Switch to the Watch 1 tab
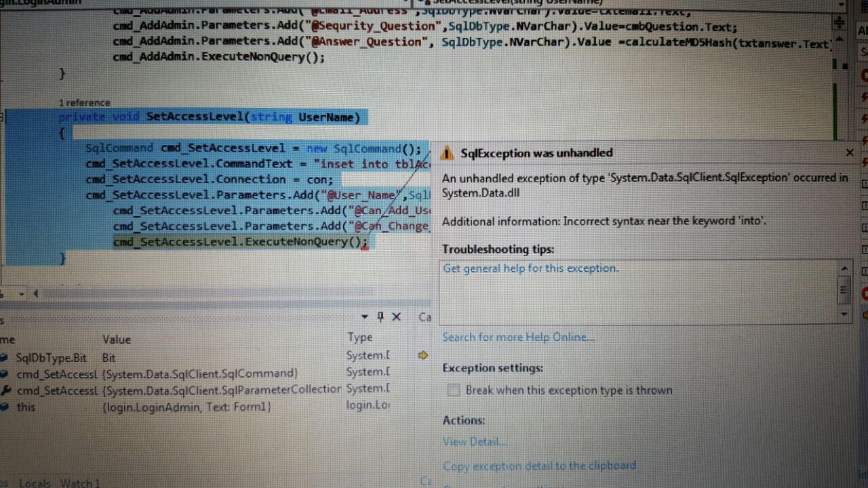This screenshot has height=488, width=868. (80, 483)
